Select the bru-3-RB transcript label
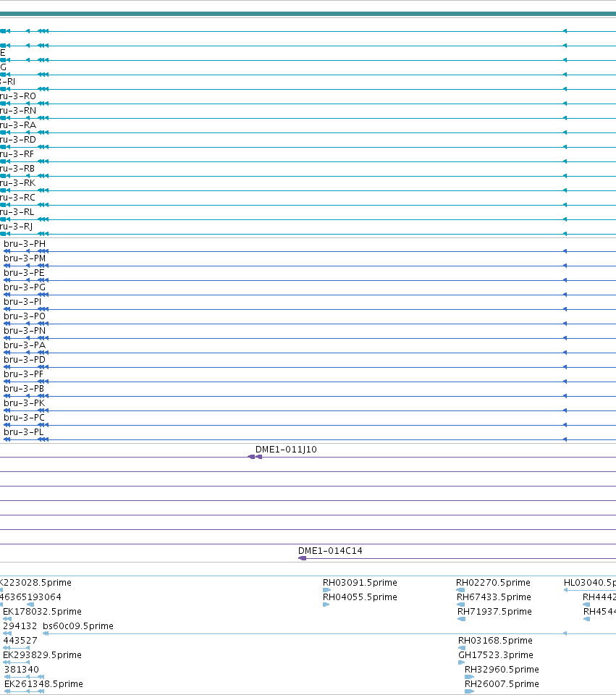616x695 pixels. 17,169
